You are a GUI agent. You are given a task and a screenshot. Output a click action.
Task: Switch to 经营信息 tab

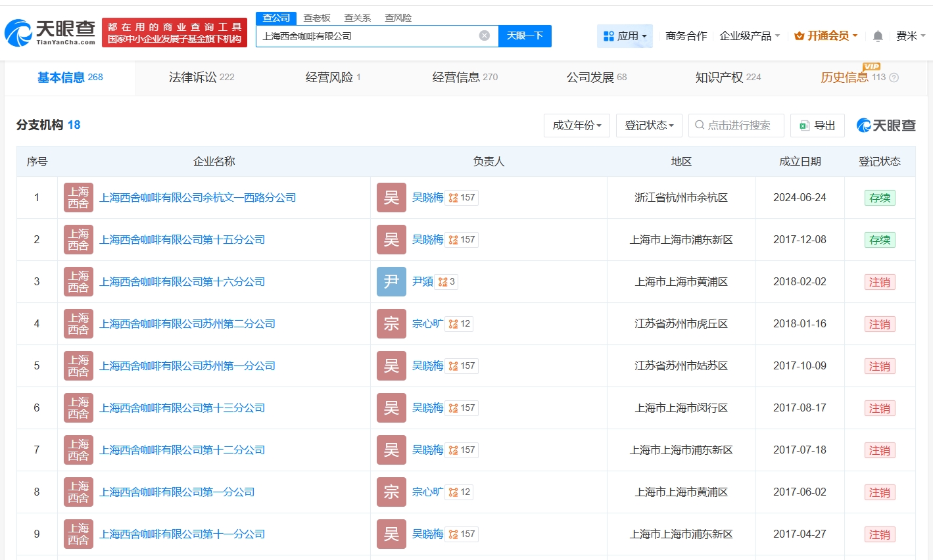(x=465, y=78)
